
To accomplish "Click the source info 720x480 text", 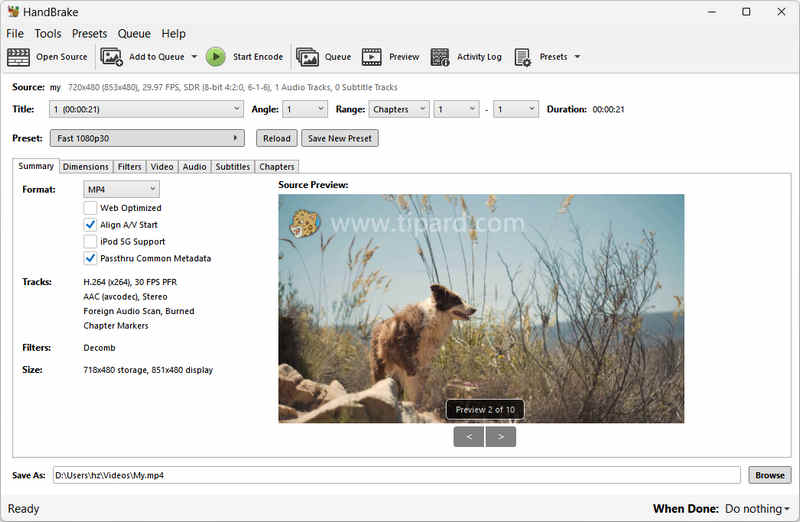I will coord(233,87).
